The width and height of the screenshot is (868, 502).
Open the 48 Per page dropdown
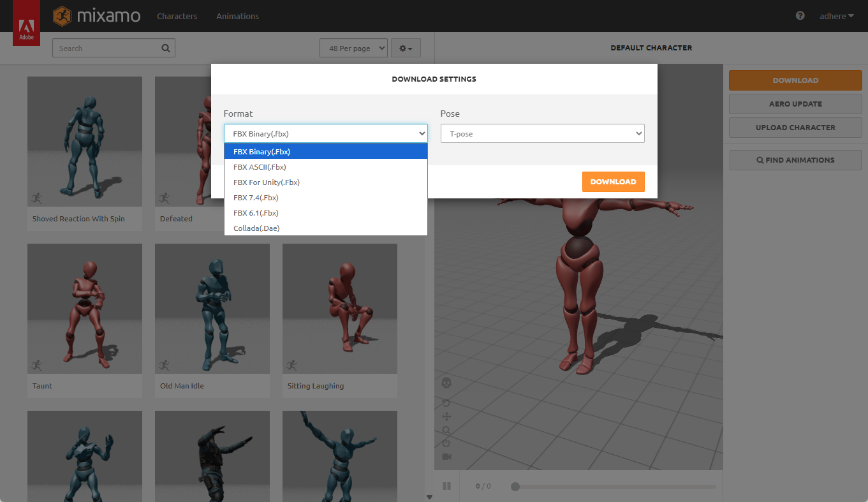click(353, 48)
